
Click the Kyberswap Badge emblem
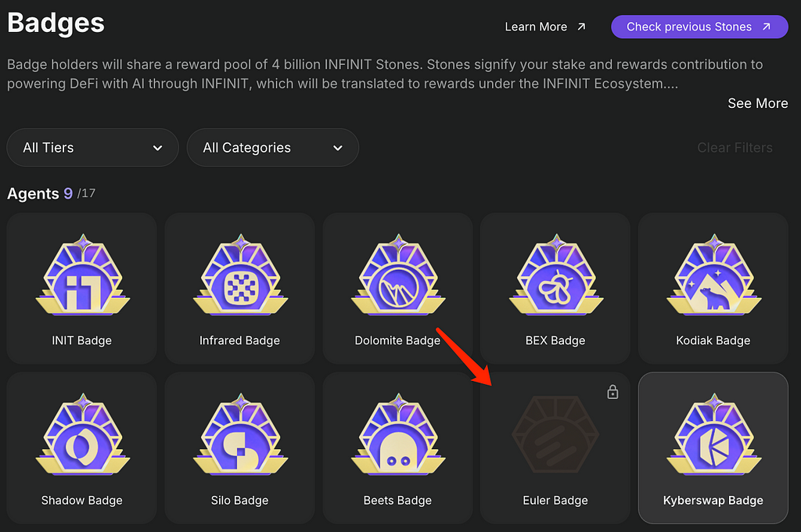click(x=713, y=434)
